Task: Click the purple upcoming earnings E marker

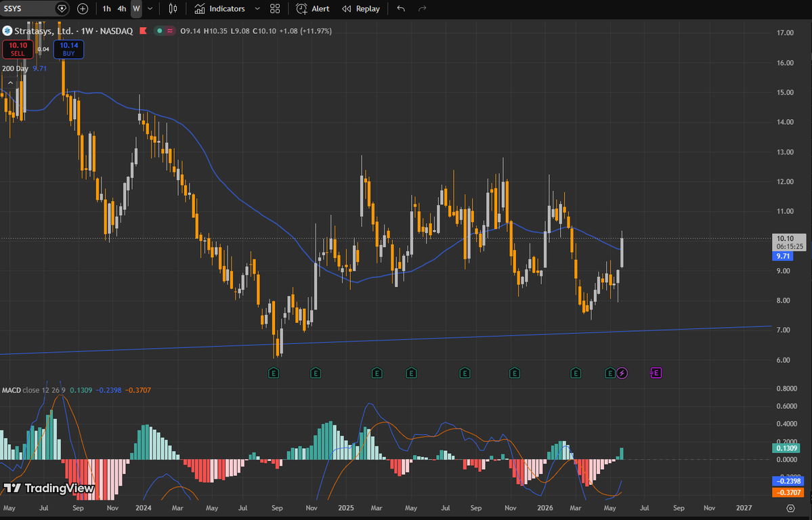Action: click(656, 372)
